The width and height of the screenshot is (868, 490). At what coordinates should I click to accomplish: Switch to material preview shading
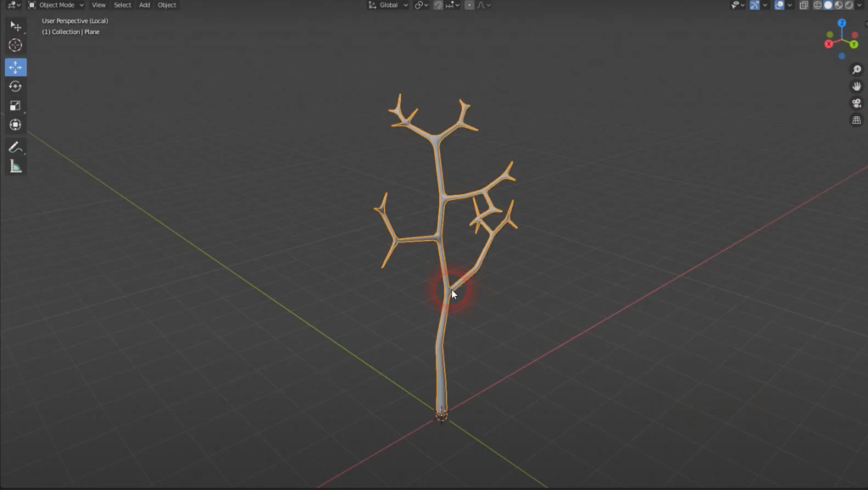pos(838,5)
